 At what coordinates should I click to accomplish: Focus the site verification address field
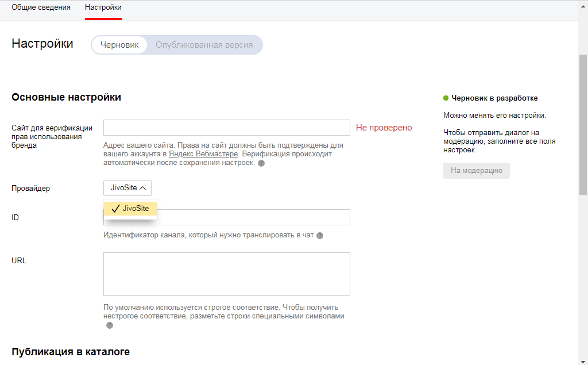226,128
